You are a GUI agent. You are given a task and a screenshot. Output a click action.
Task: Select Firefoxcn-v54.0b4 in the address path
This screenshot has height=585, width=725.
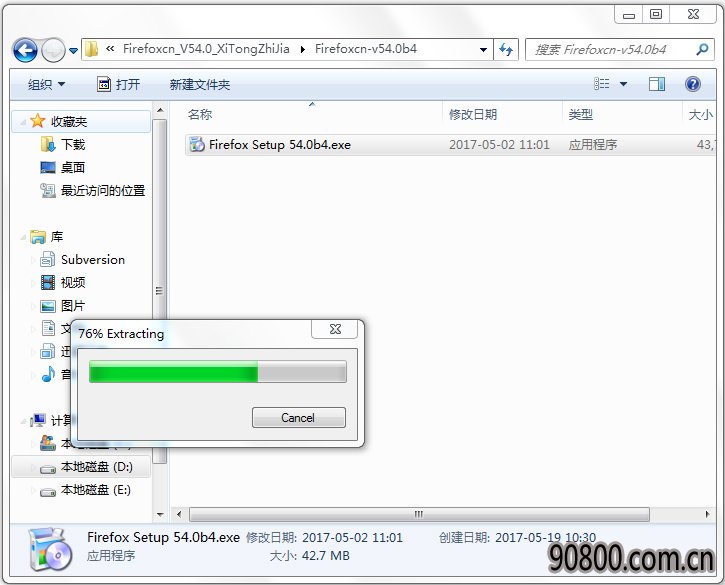(366, 49)
